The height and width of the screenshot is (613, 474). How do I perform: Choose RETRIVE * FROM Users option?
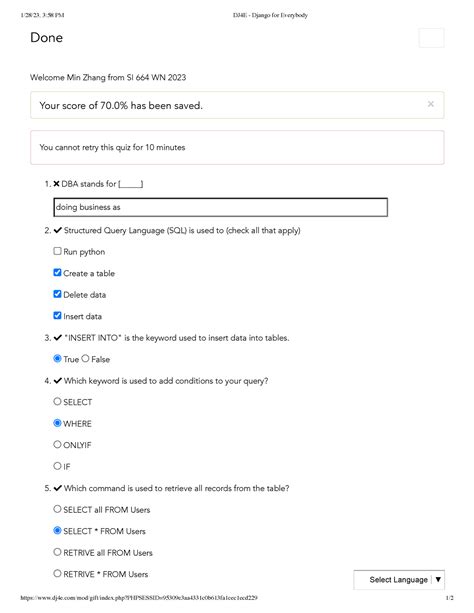[57, 574]
